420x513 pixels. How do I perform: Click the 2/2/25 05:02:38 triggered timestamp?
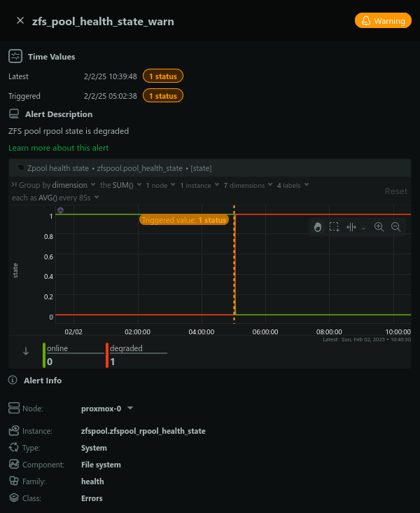click(x=111, y=96)
